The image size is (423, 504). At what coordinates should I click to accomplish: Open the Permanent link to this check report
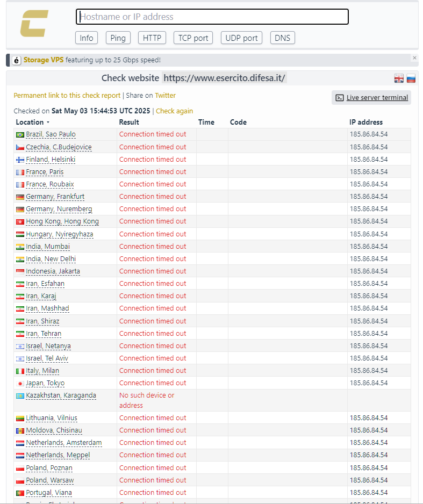[x=67, y=95]
